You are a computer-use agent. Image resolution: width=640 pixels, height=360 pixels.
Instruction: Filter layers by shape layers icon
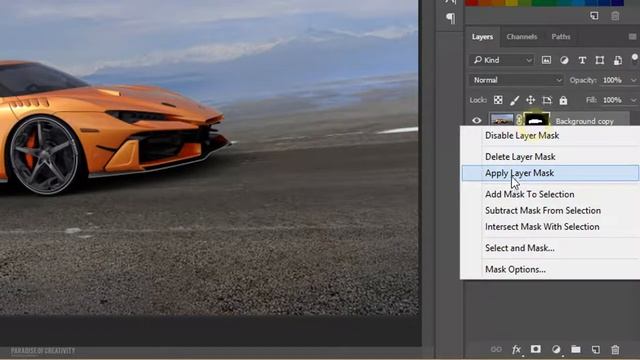click(600, 60)
